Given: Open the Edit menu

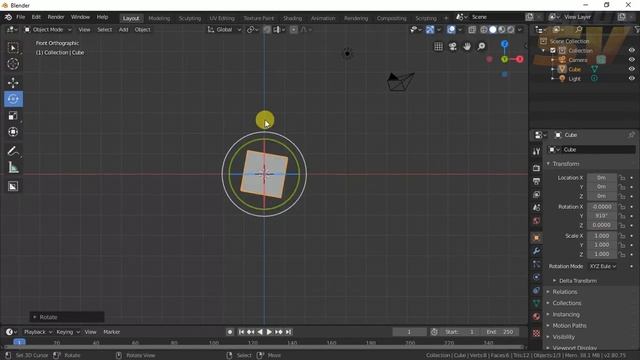Looking at the screenshot, I should 36,17.
